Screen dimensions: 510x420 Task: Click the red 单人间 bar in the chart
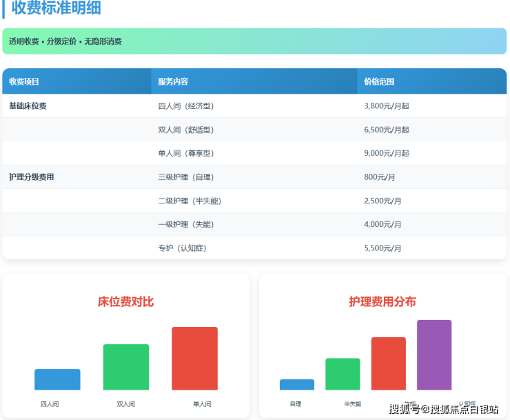(x=194, y=359)
